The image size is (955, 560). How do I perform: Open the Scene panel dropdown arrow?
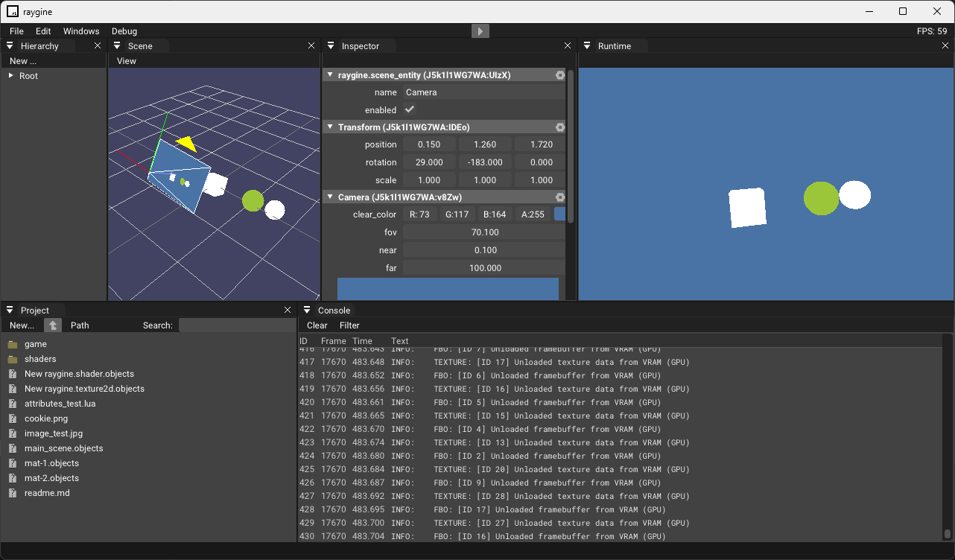coord(117,46)
